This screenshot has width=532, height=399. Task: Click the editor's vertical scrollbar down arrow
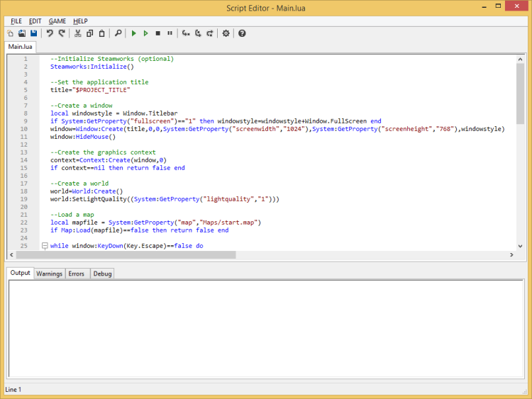520,245
